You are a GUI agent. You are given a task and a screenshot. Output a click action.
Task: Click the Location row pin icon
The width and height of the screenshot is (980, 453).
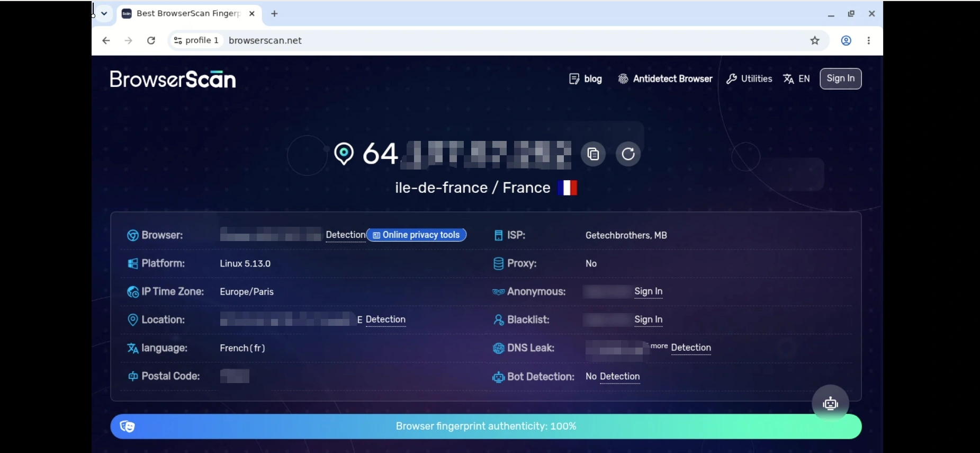click(x=132, y=319)
